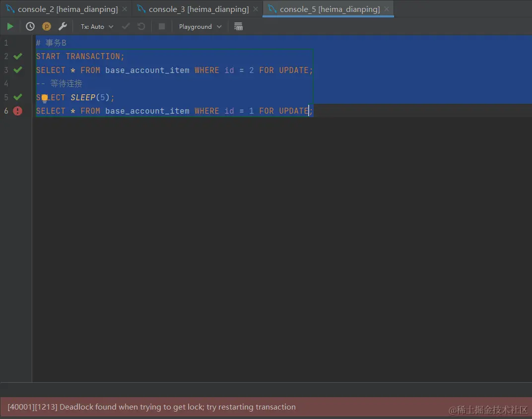Switch to console_2 [heima_dianping] tab
This screenshot has width=532, height=419.
pos(67,9)
